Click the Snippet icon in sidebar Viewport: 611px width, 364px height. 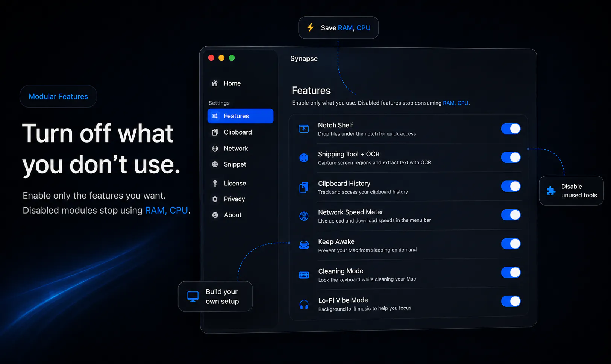215,164
